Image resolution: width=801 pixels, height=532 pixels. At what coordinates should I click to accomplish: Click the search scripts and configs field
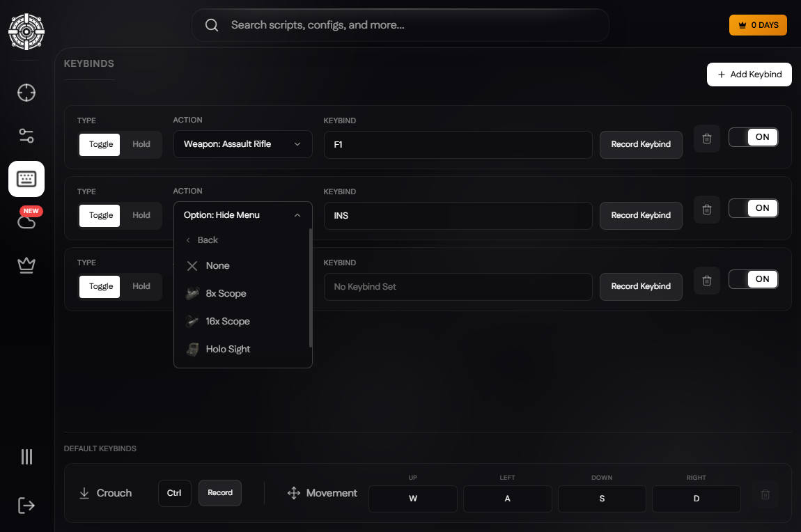point(400,25)
